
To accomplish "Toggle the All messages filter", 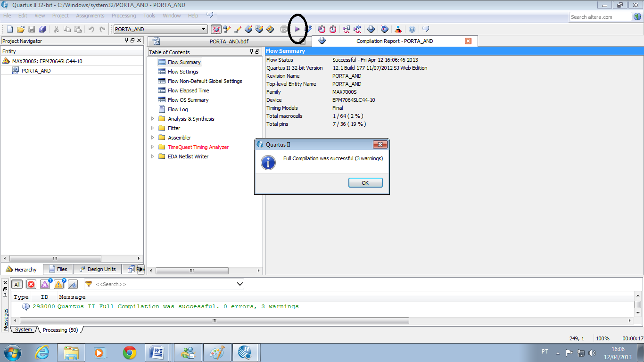I will [17, 284].
